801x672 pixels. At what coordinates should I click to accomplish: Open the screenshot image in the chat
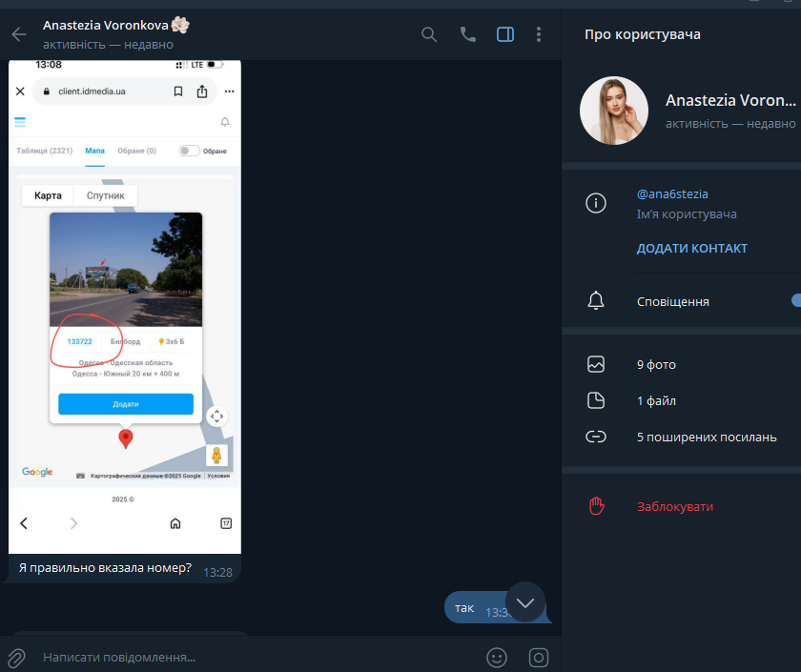tap(125, 307)
